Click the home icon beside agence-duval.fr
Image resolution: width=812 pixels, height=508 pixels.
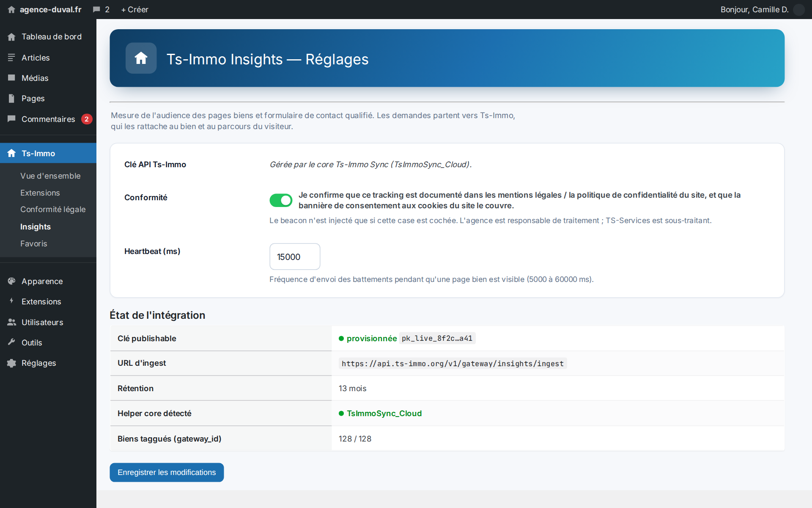tap(11, 9)
